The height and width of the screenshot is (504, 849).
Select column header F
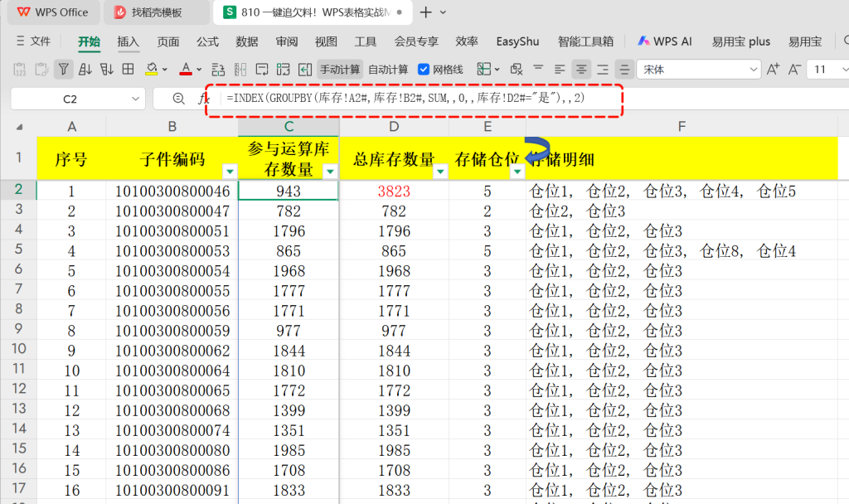point(682,127)
